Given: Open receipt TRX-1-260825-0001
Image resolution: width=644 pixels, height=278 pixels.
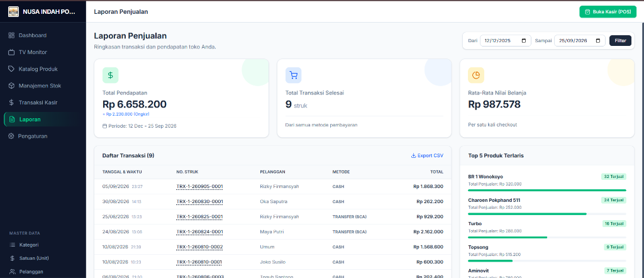Looking at the screenshot, I should pos(199,216).
